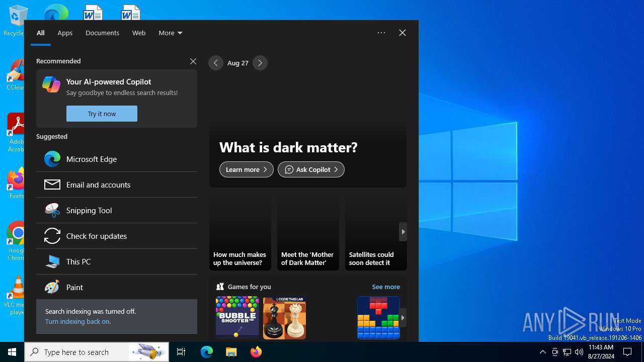Image resolution: width=644 pixels, height=362 pixels.
Task: Open Meet the Mother of Dark Matter card
Action: coord(308,233)
